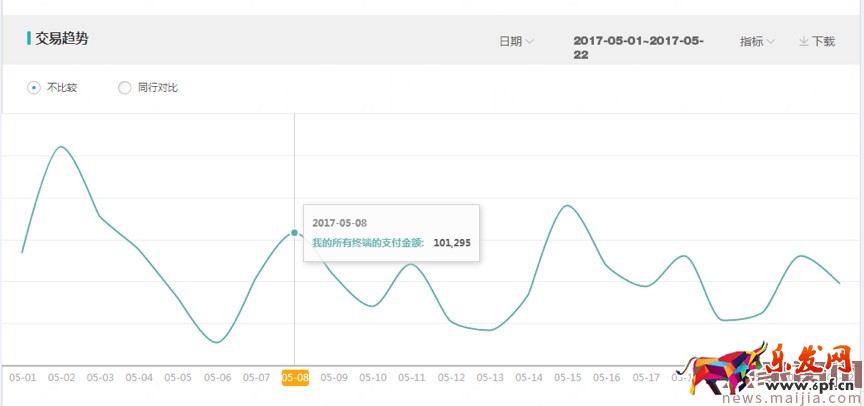Click the tooltip value 101,295
This screenshot has width=864, height=406.
452,242
